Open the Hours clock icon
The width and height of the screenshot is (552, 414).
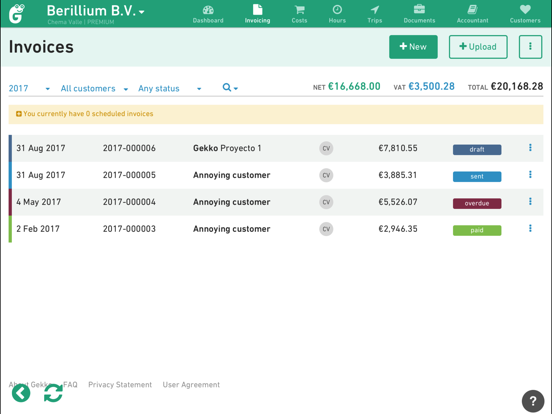(337, 10)
